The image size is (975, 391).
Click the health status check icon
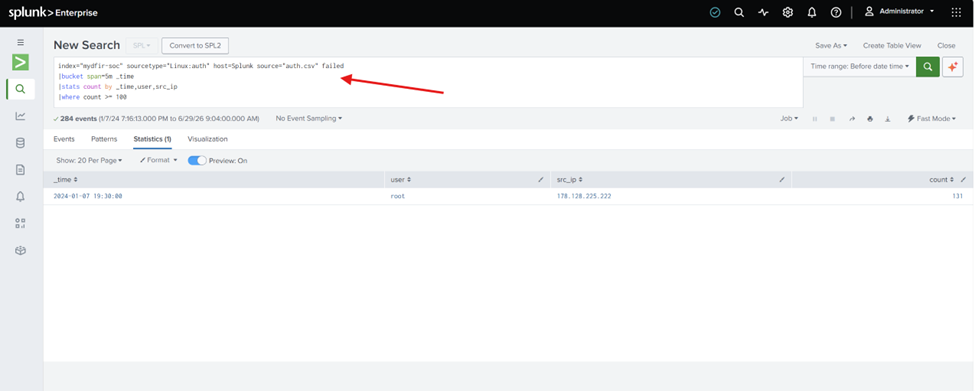click(x=715, y=12)
